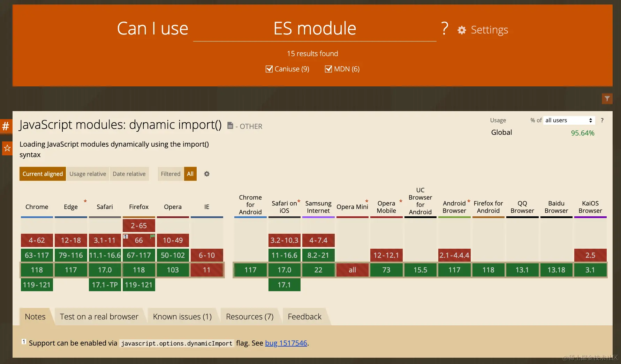Click the Baidu Browser 13.18 cell
The image size is (621, 364).
click(x=556, y=270)
